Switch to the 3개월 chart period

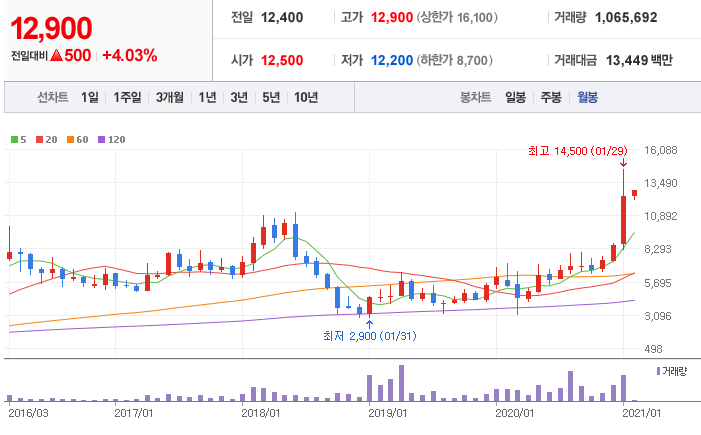point(170,97)
